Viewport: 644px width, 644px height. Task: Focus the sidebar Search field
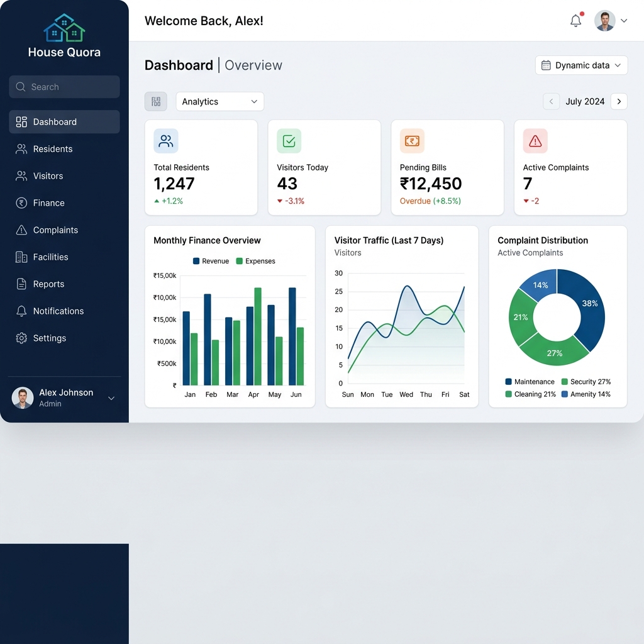65,87
